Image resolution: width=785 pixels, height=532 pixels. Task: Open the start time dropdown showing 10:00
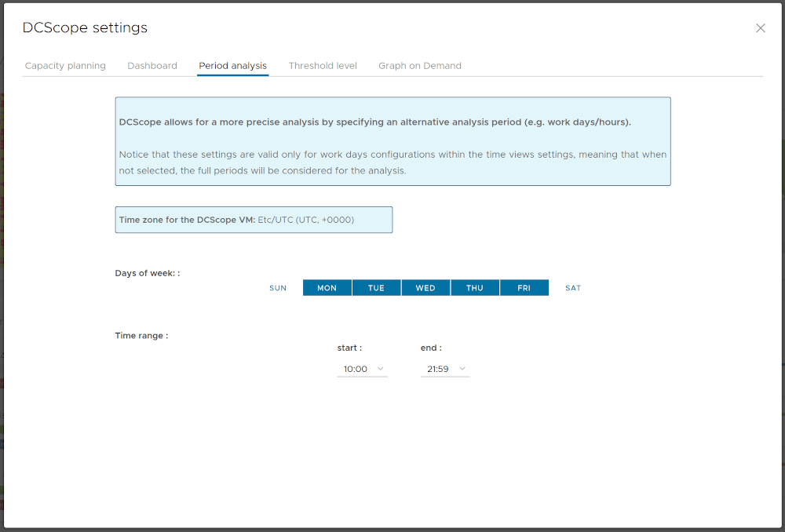pyautogui.click(x=363, y=369)
